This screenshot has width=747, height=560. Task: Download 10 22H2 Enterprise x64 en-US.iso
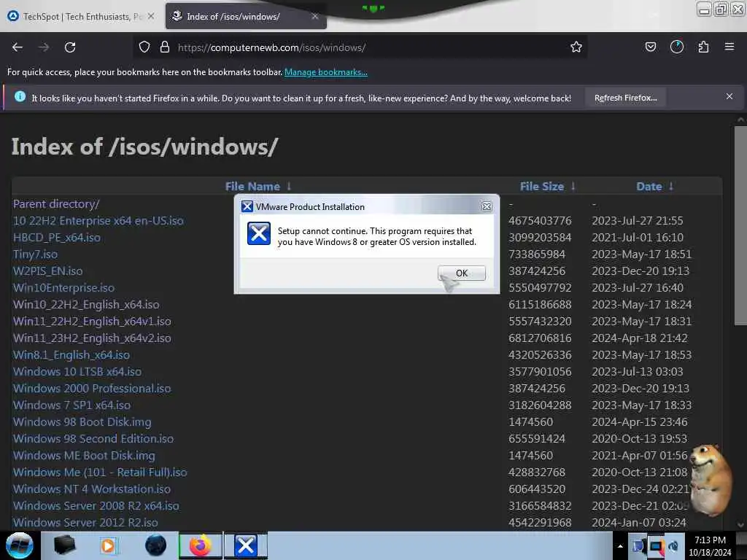tap(98, 220)
